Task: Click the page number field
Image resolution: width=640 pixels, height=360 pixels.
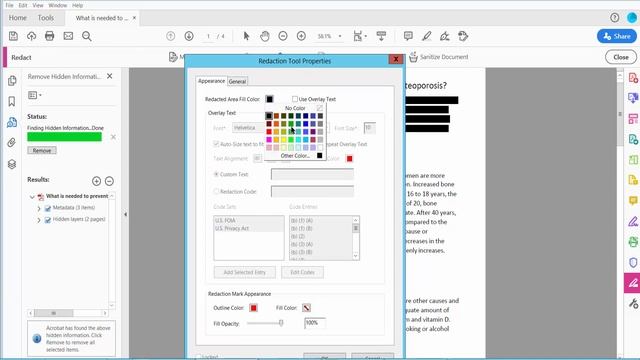Action: (208, 36)
